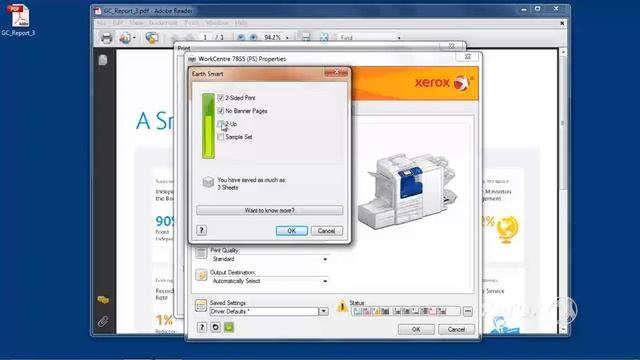The height and width of the screenshot is (360, 640).
Task: Click the Want to know more? button
Action: click(x=269, y=210)
